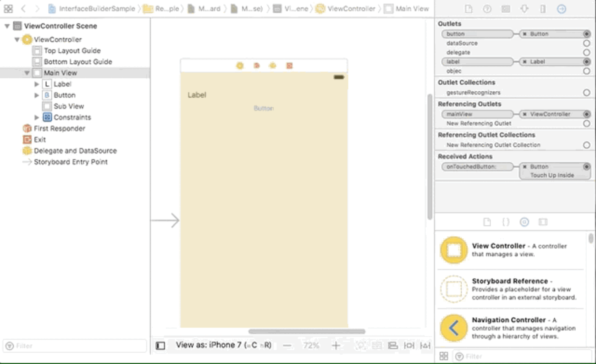Show the Object library tab
596x364 pixels.
524,222
